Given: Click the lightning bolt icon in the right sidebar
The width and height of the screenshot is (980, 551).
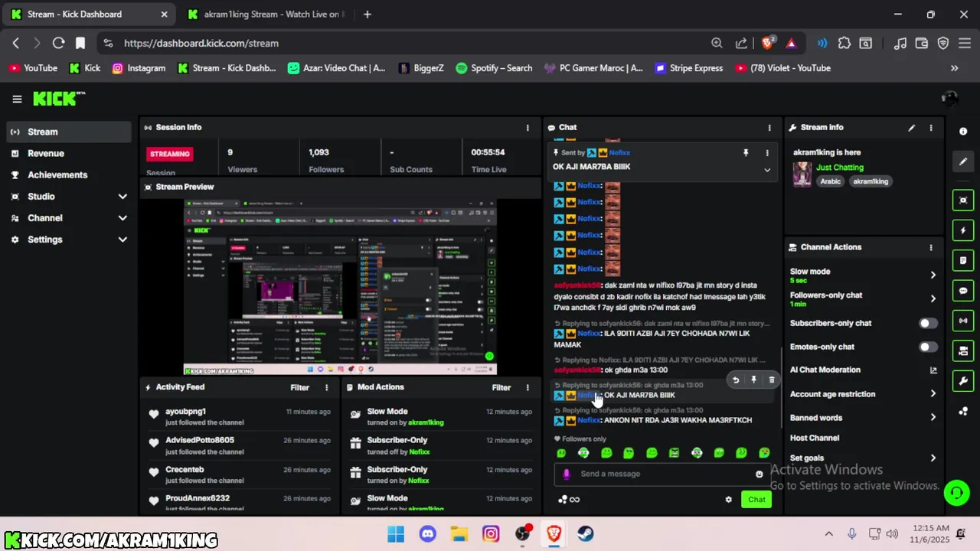Looking at the screenshot, I should coord(963,230).
